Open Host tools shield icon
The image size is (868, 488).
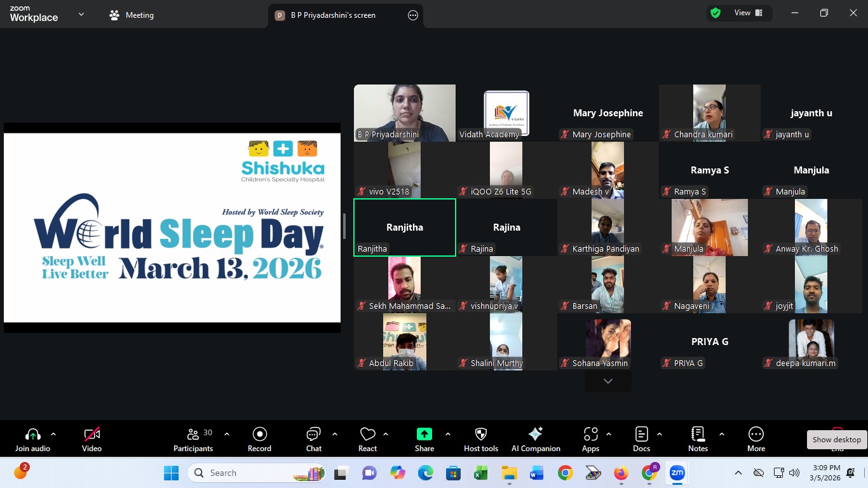click(x=481, y=439)
